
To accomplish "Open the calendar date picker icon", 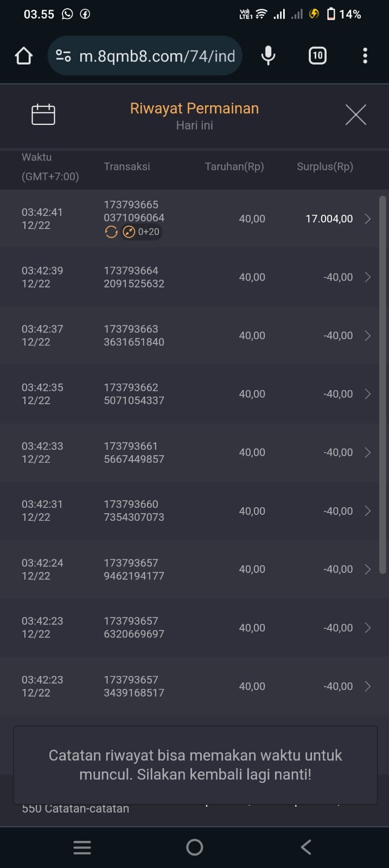I will 43,114.
